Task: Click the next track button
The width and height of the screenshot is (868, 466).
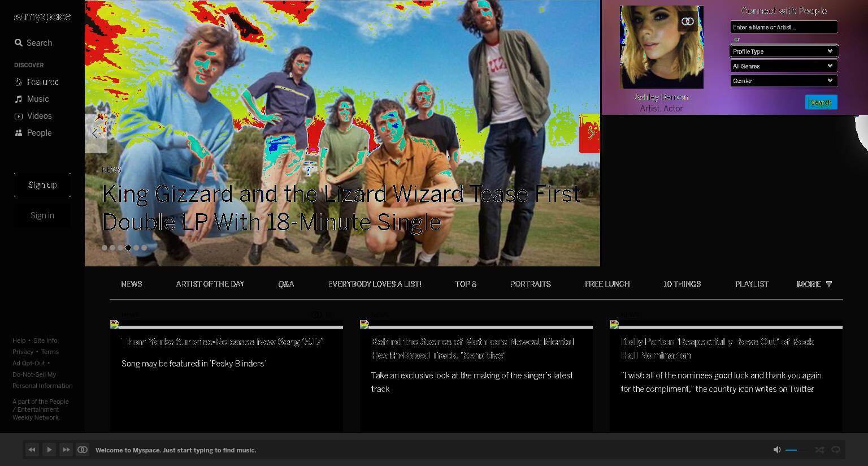Action: point(66,450)
